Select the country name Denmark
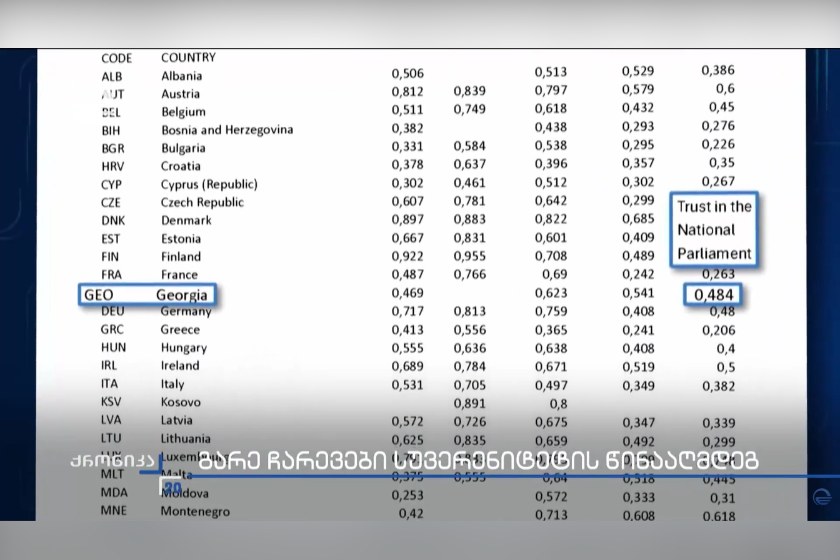 (x=186, y=220)
